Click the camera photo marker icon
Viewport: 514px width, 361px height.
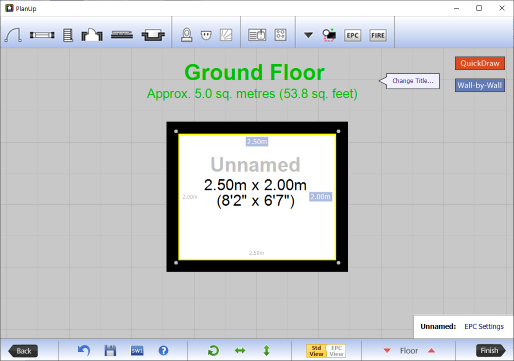(329, 35)
